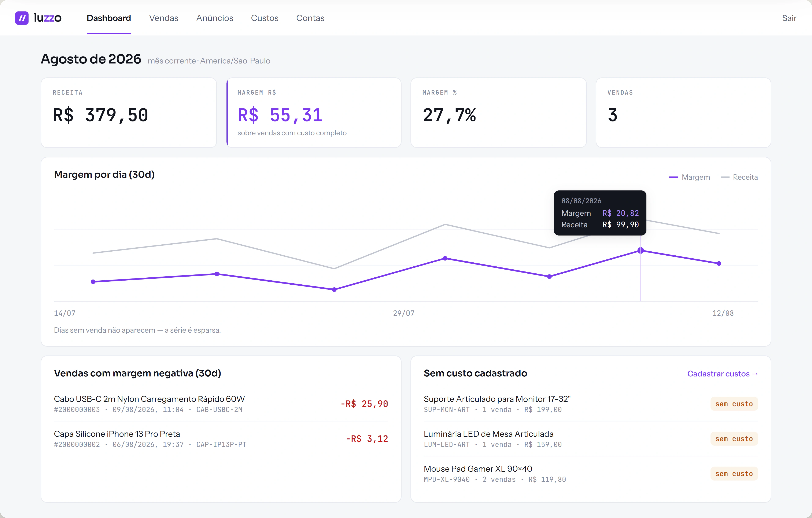812x518 pixels.
Task: Click the first margin data point of the series
Action: pyautogui.click(x=93, y=281)
